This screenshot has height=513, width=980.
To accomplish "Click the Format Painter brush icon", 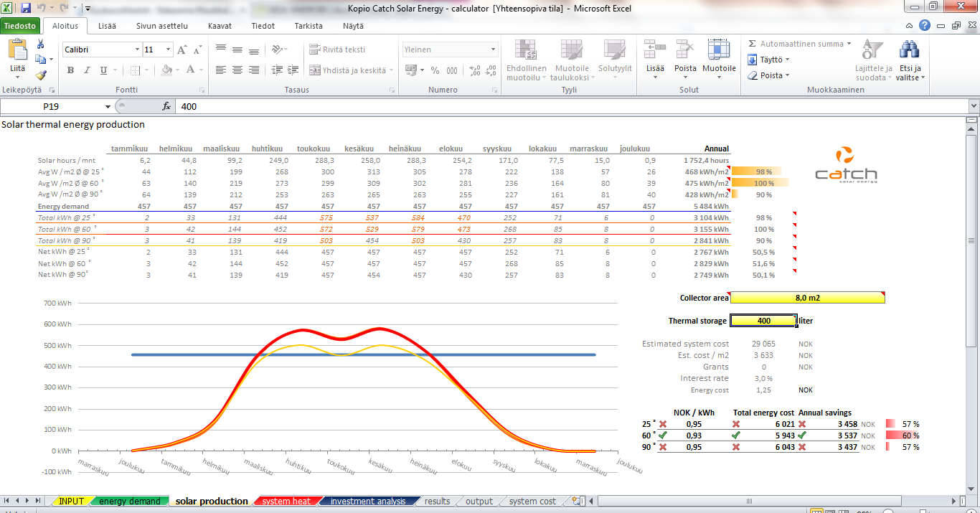I will pyautogui.click(x=40, y=75).
